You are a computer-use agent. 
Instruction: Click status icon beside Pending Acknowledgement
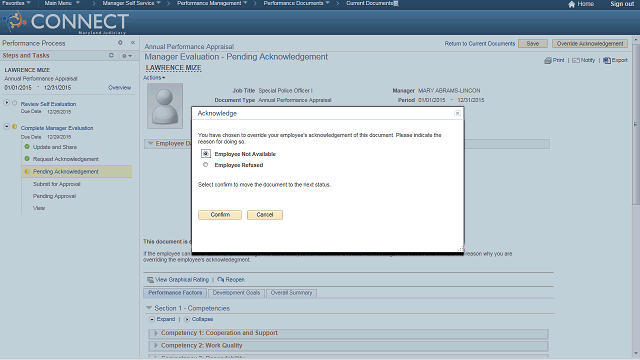click(x=27, y=171)
